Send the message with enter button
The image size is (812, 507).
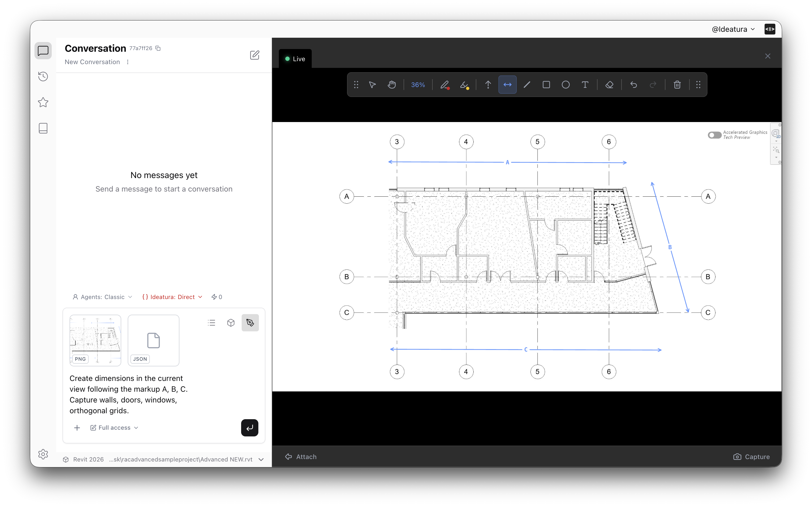[x=250, y=428]
